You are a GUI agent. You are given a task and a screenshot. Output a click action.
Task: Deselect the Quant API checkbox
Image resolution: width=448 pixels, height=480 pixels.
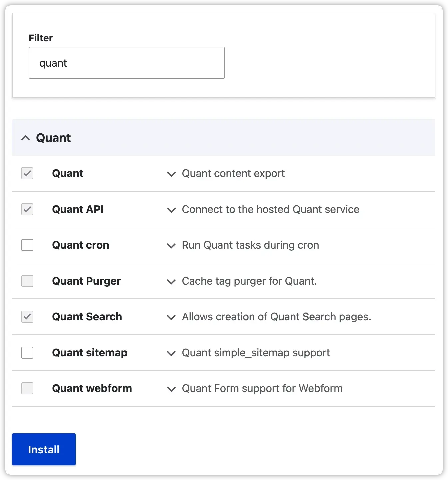coord(27,209)
